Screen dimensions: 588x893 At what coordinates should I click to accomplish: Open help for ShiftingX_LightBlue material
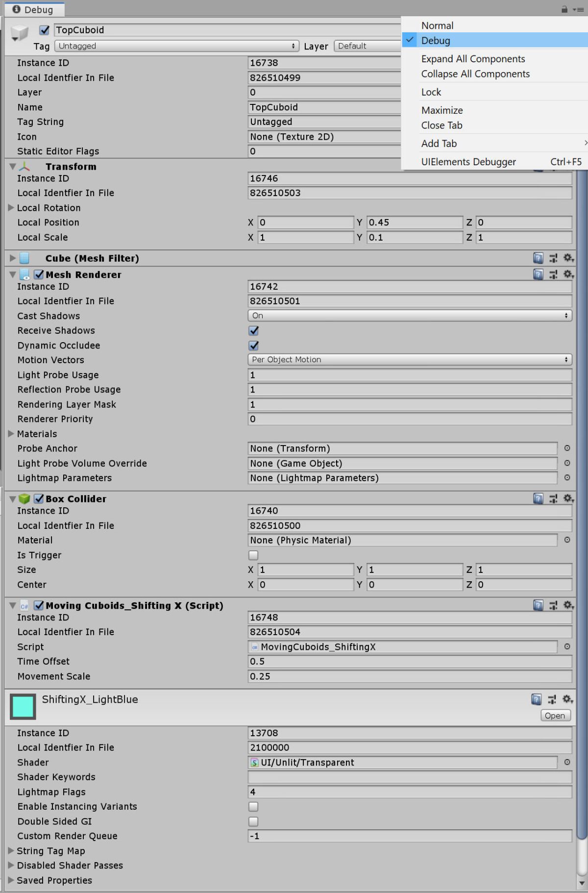tap(537, 699)
